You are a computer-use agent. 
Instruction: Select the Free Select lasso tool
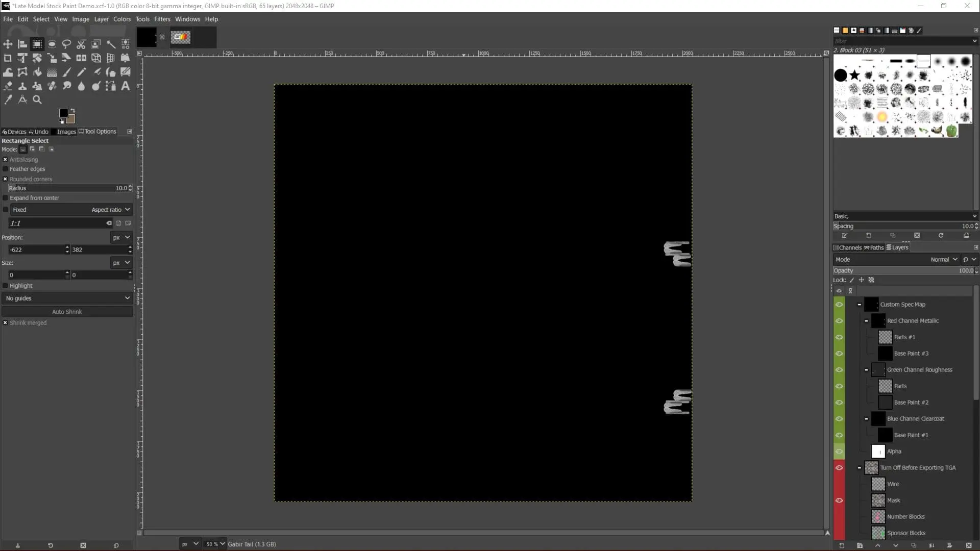click(x=66, y=44)
